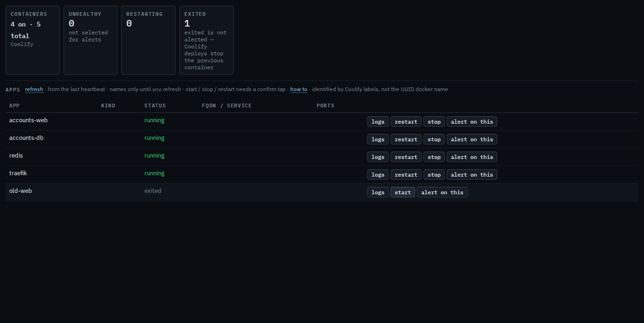The width and height of the screenshot is (644, 323).
Task: Click the APP column header
Action: tap(14, 105)
